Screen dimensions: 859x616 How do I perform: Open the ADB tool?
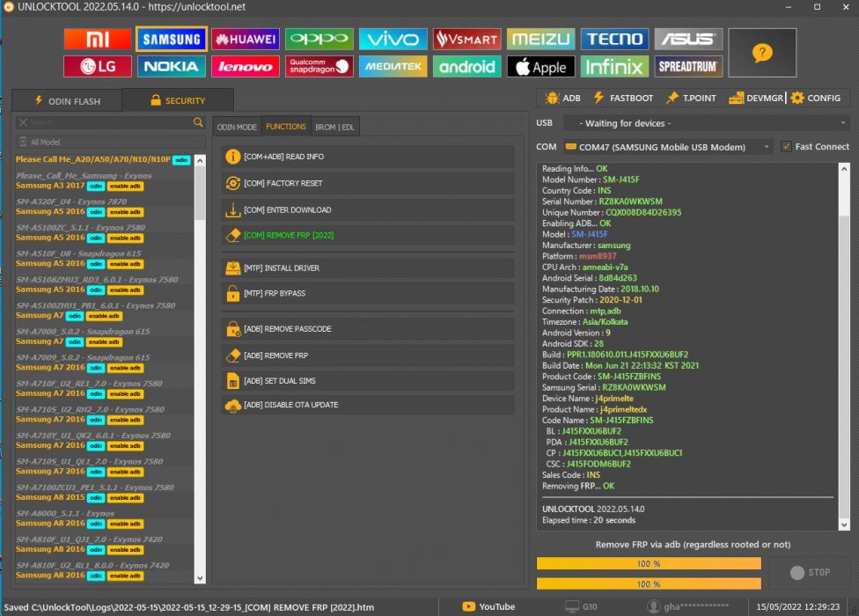pos(562,98)
